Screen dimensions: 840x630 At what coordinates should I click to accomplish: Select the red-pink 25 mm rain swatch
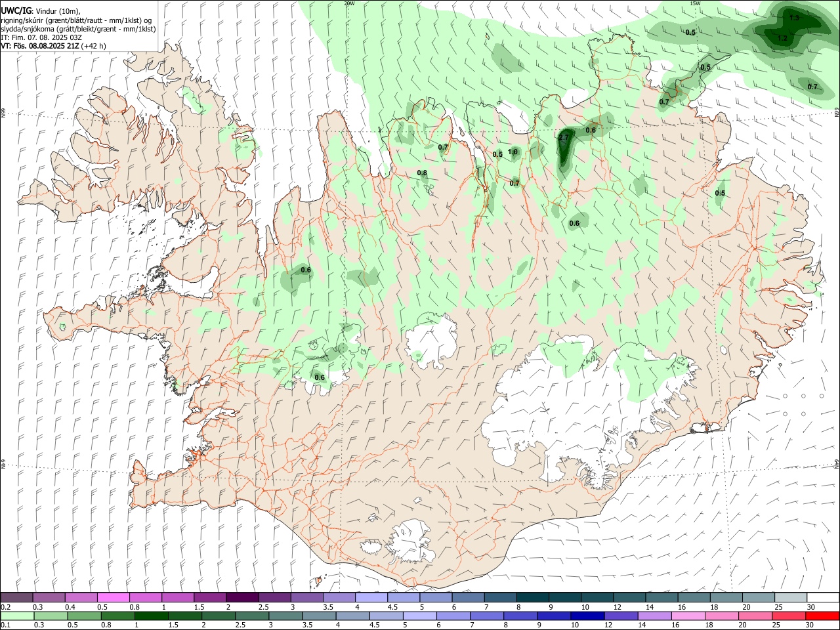pyautogui.click(x=788, y=616)
